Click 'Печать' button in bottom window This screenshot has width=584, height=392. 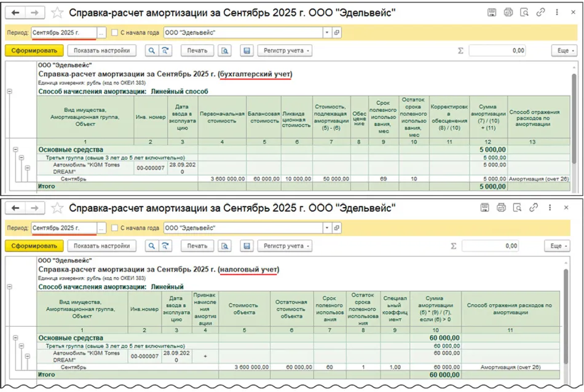[197, 246]
